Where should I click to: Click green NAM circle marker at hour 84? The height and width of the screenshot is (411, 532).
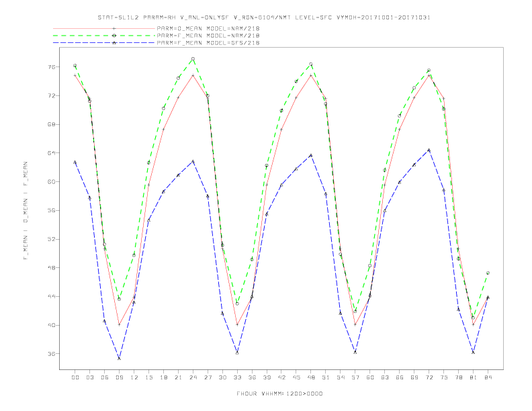pos(488,273)
